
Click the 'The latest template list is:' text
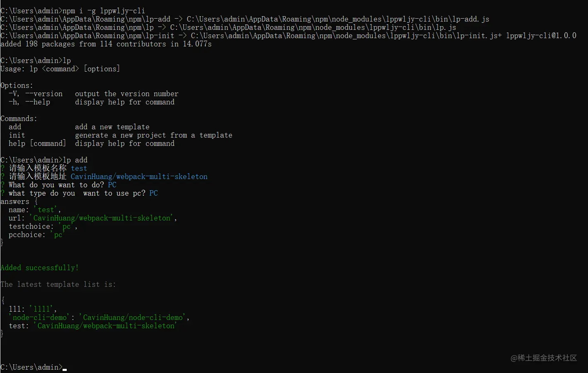click(x=58, y=284)
